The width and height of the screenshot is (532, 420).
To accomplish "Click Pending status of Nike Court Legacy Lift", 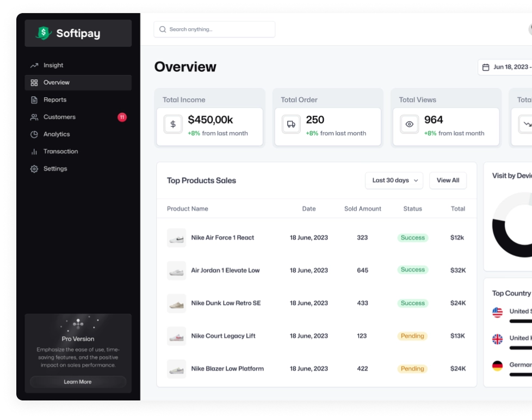I will point(412,336).
